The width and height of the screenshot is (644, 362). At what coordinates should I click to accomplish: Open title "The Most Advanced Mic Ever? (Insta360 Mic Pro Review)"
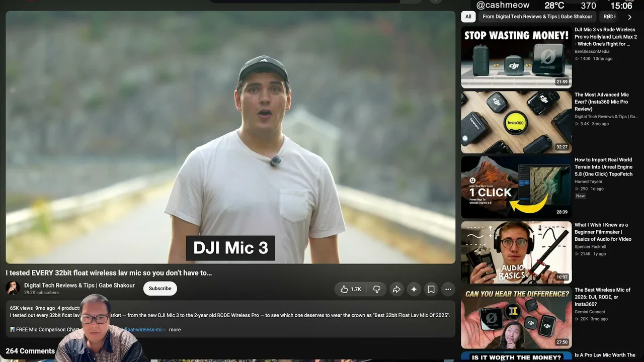(x=602, y=102)
